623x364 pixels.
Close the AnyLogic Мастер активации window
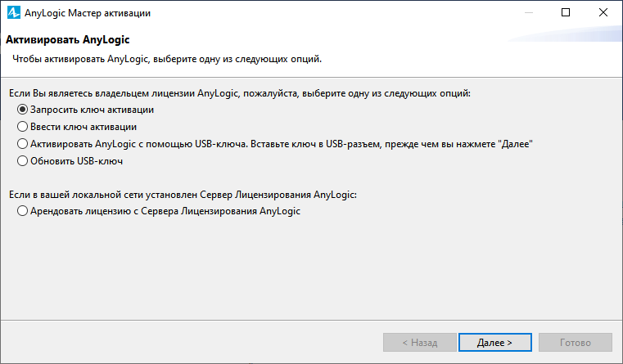(x=603, y=13)
